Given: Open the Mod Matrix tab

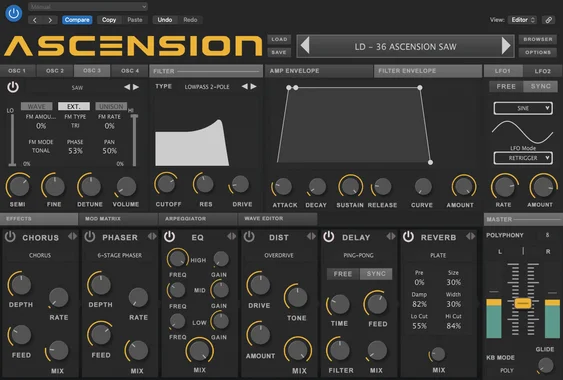Looking at the screenshot, I should coord(118,218).
